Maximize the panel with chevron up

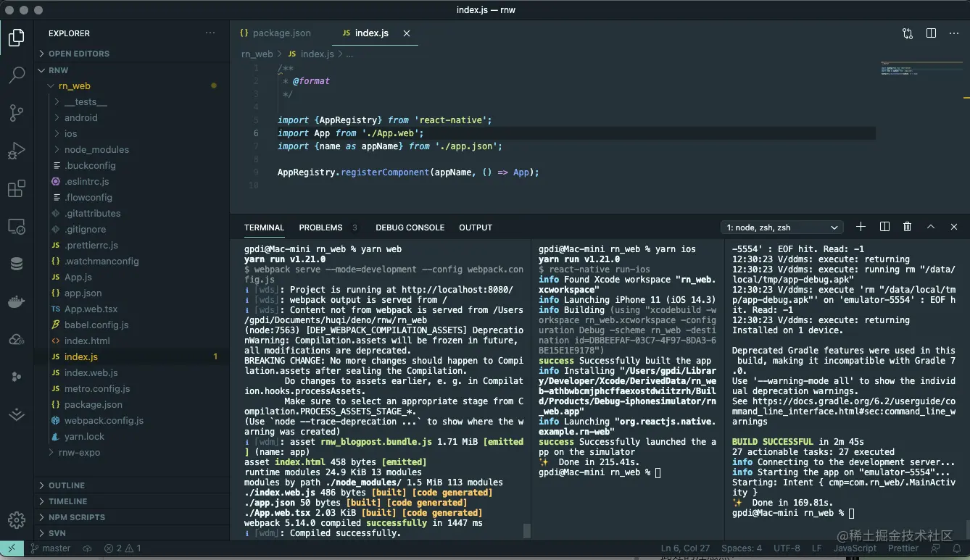pyautogui.click(x=931, y=227)
